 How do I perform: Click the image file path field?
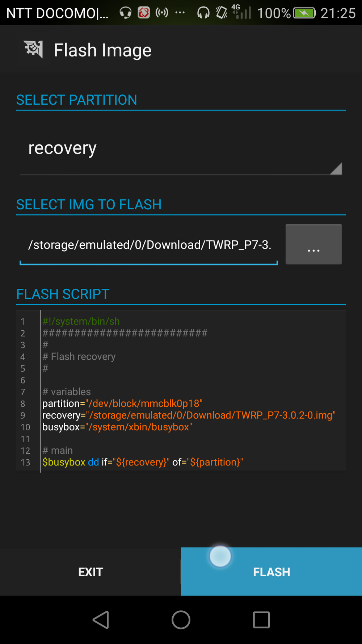pyautogui.click(x=149, y=245)
